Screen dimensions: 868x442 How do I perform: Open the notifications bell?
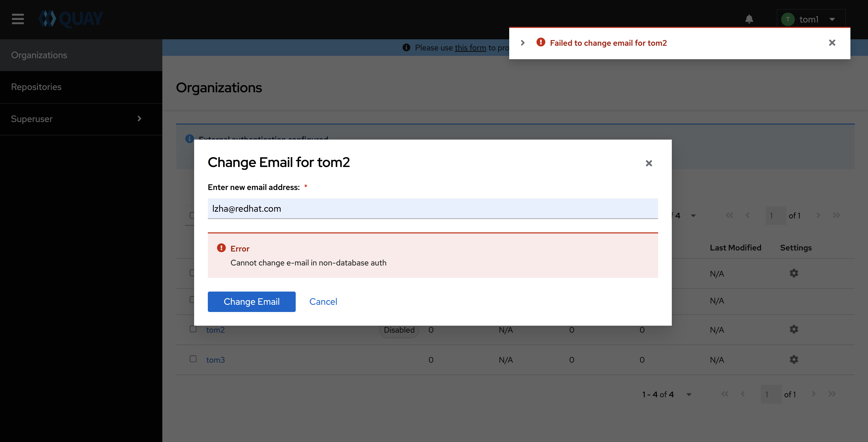click(x=749, y=19)
